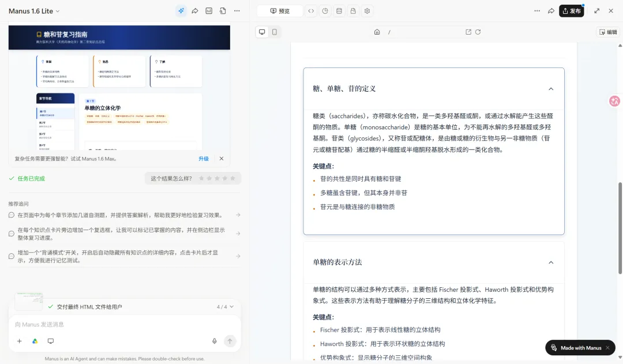
Task: Rate the result one star
Action: pos(201,178)
